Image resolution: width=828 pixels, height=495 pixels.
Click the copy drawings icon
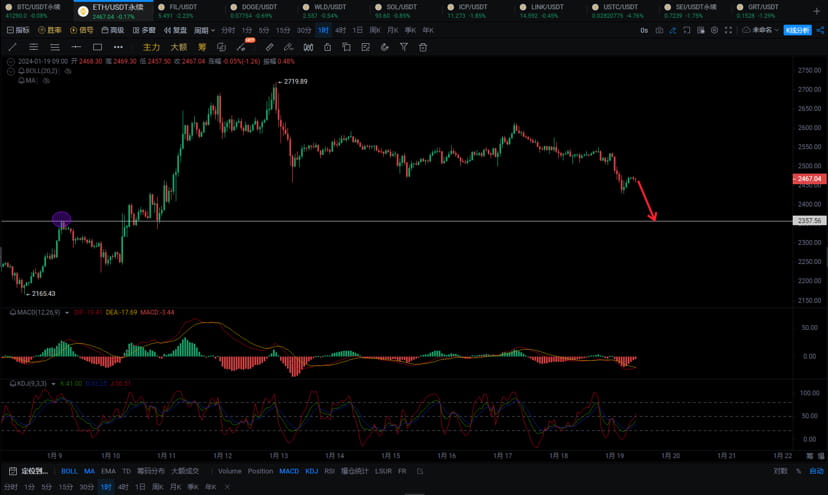[346, 48]
